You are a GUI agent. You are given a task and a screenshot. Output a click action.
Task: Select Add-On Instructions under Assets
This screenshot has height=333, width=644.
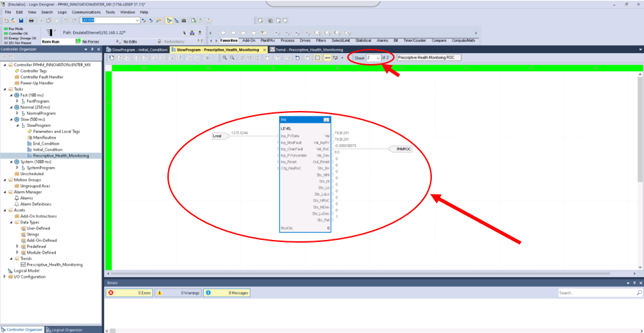(39, 216)
